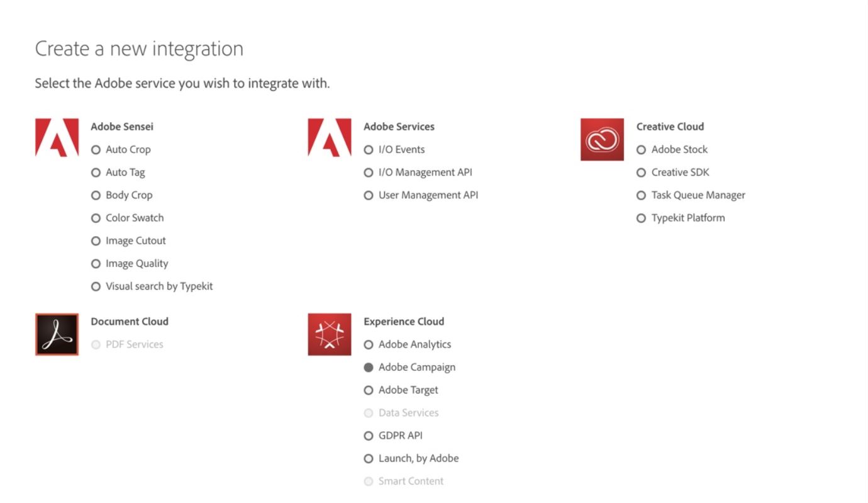Select the I/O Events option

(x=369, y=150)
